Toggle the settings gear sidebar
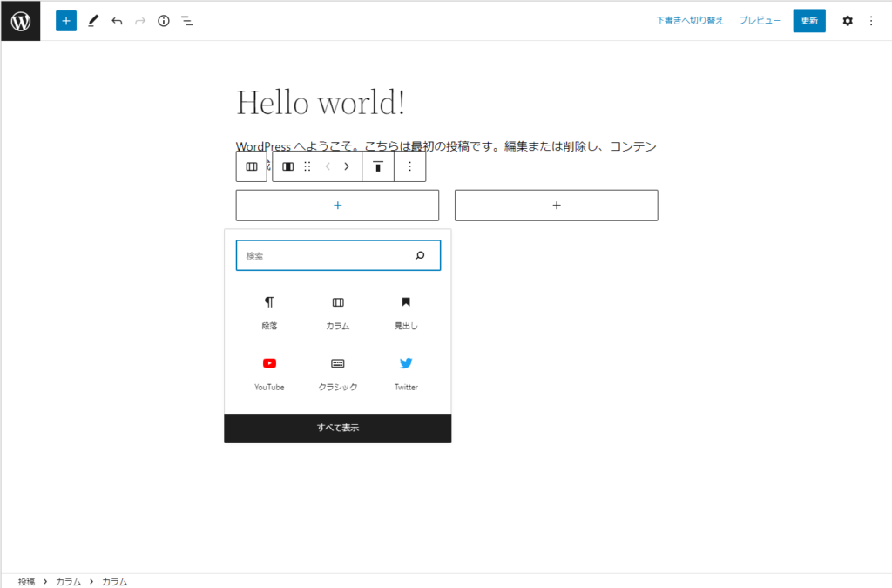Screen dimensions: 892x588 click(848, 21)
